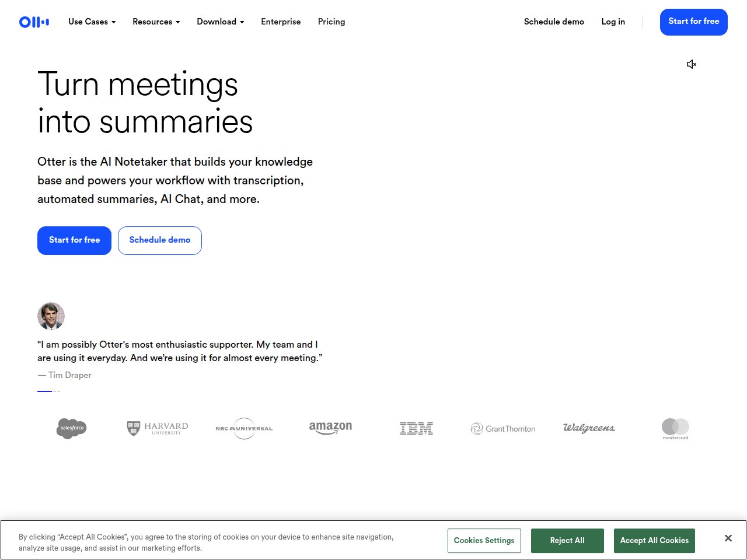Click Tim Draper's profile photo
The height and width of the screenshot is (560, 747).
point(51,316)
